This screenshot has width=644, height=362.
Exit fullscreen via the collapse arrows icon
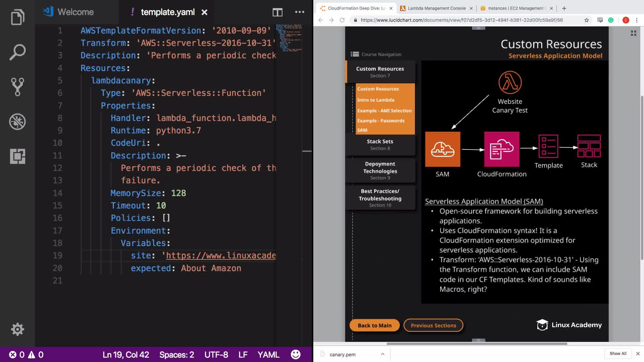pos(633,33)
